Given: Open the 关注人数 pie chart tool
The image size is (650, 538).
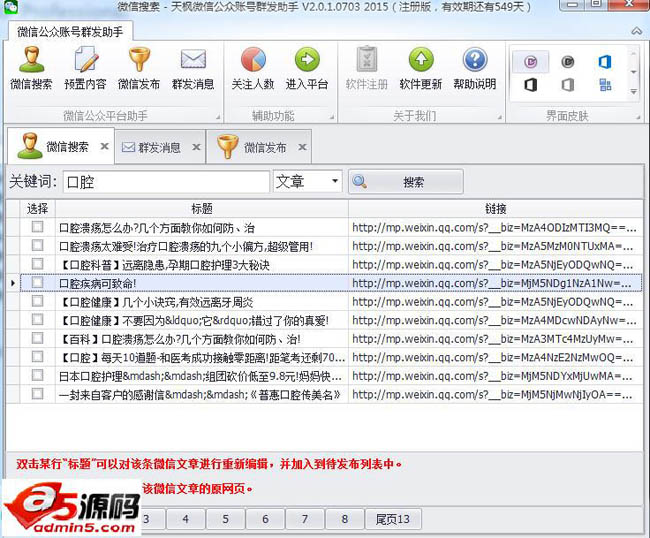Looking at the screenshot, I should [253, 68].
